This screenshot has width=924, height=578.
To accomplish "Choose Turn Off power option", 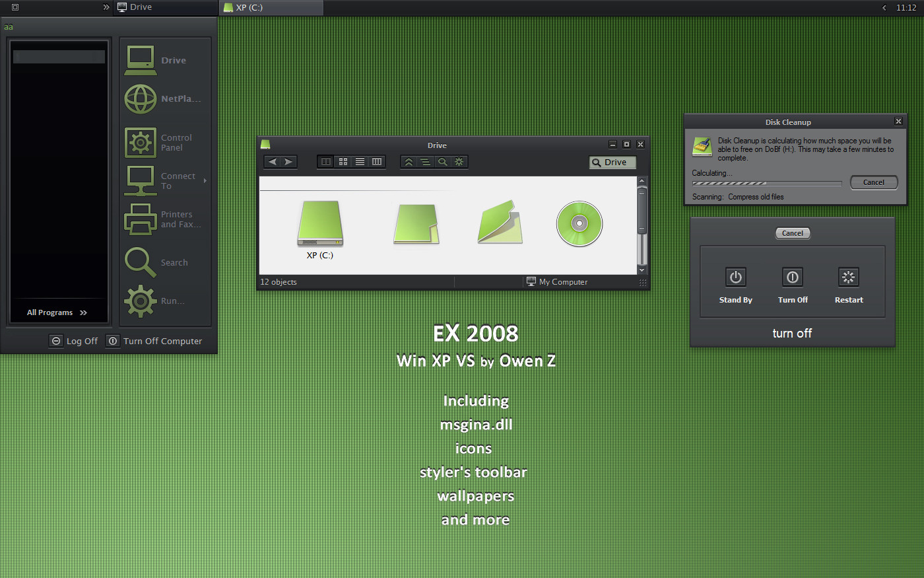I will (793, 285).
